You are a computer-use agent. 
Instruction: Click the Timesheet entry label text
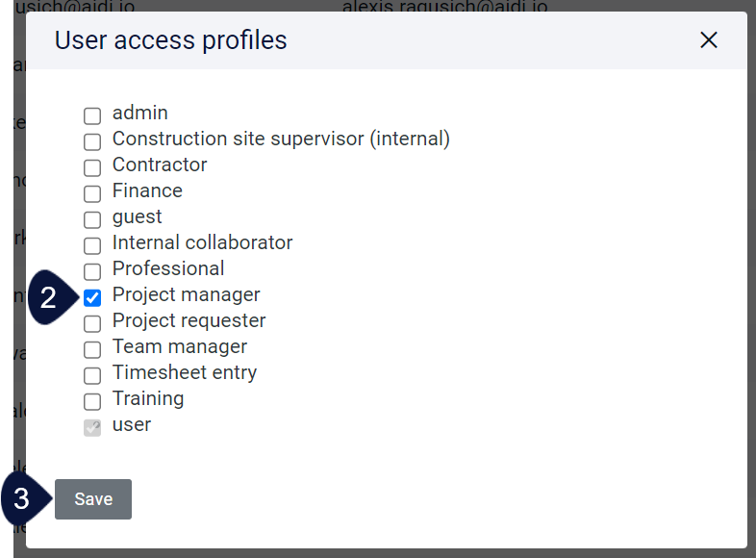(x=185, y=373)
